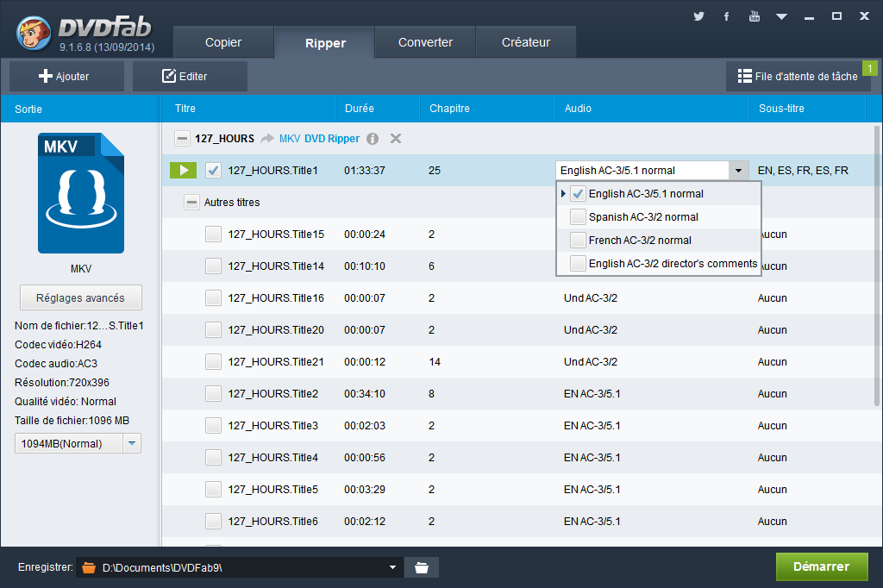Click the Nom de fichier:12...S.Title1 text
Image resolution: width=883 pixels, height=588 pixels.
point(79,326)
